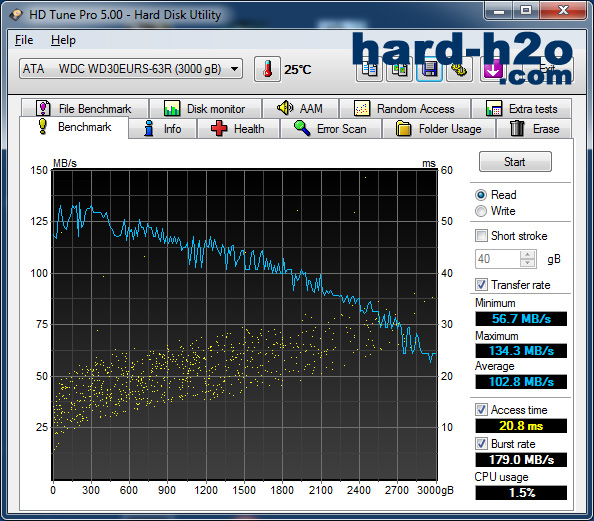Enable the Short stroke checkbox
The height and width of the screenshot is (521, 594).
coord(481,236)
